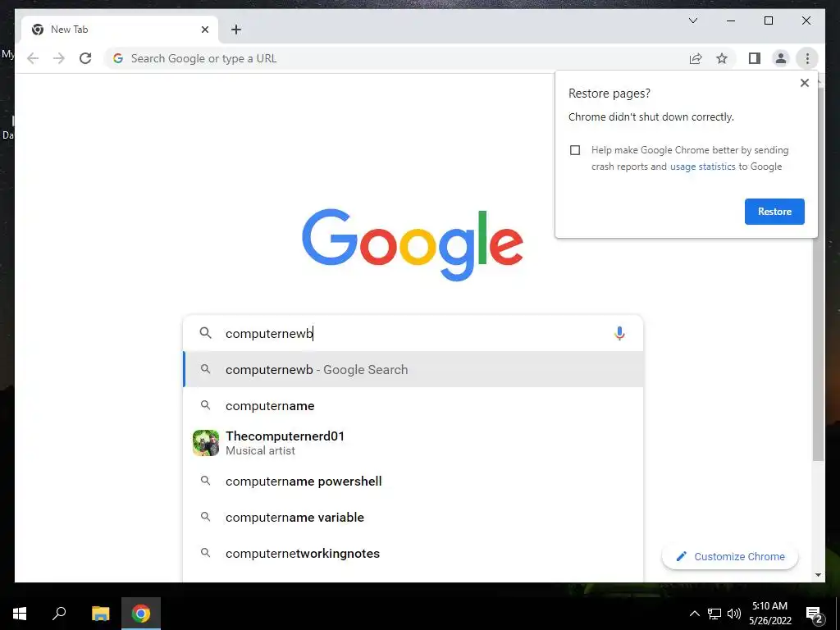
Task: Open the network status tray icon
Action: [x=714, y=614]
